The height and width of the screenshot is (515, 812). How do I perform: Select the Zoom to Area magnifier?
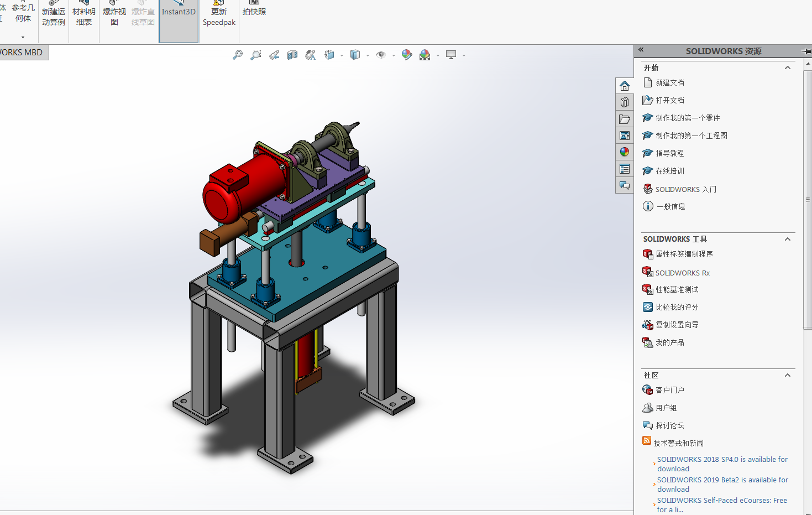(x=256, y=55)
